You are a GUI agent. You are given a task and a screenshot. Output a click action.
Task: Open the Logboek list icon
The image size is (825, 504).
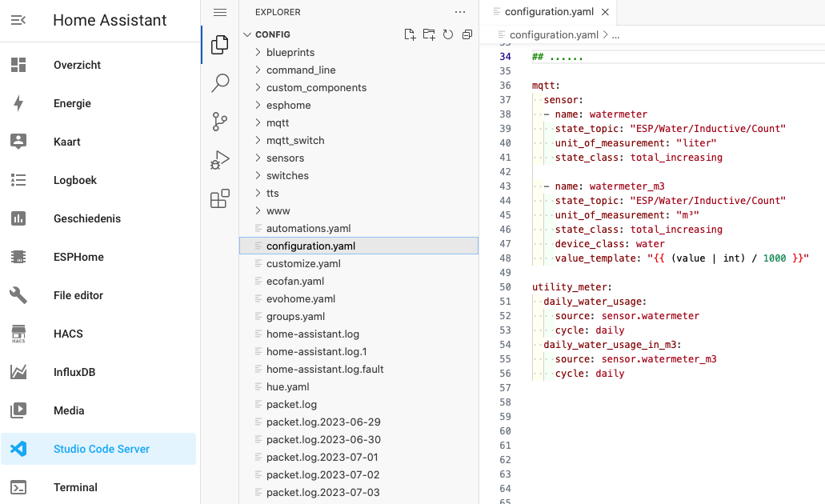tap(18, 180)
